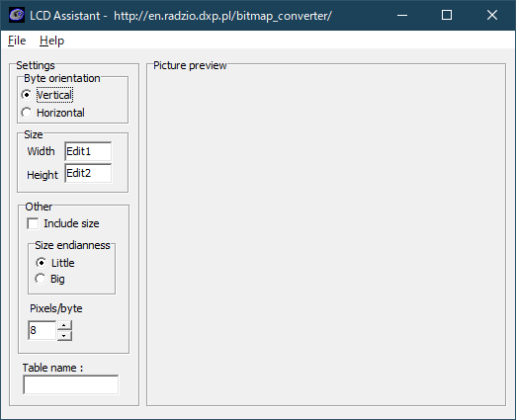Click the LCD Assistant app icon in title bar
Screen dimensions: 516x420
17,15
